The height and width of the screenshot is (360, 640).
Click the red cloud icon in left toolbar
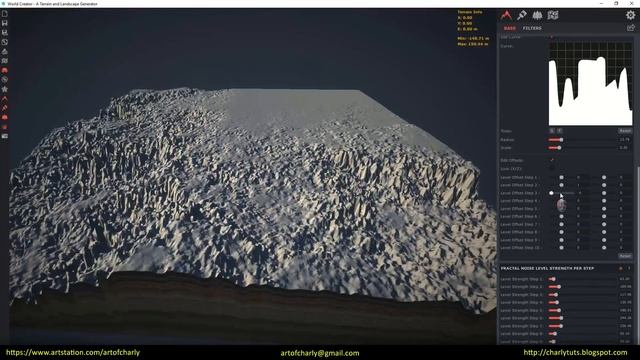4,118
